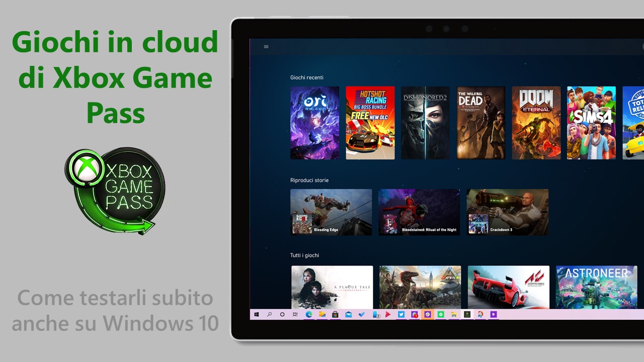Open the hamburger menu in the app

click(266, 47)
